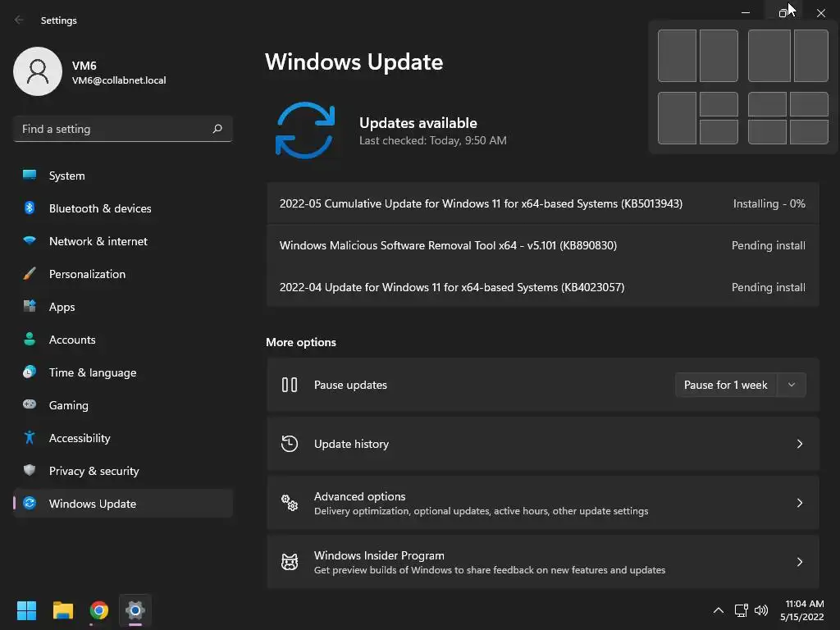Snap window to right zone of two-equal-halves layout

tap(719, 56)
